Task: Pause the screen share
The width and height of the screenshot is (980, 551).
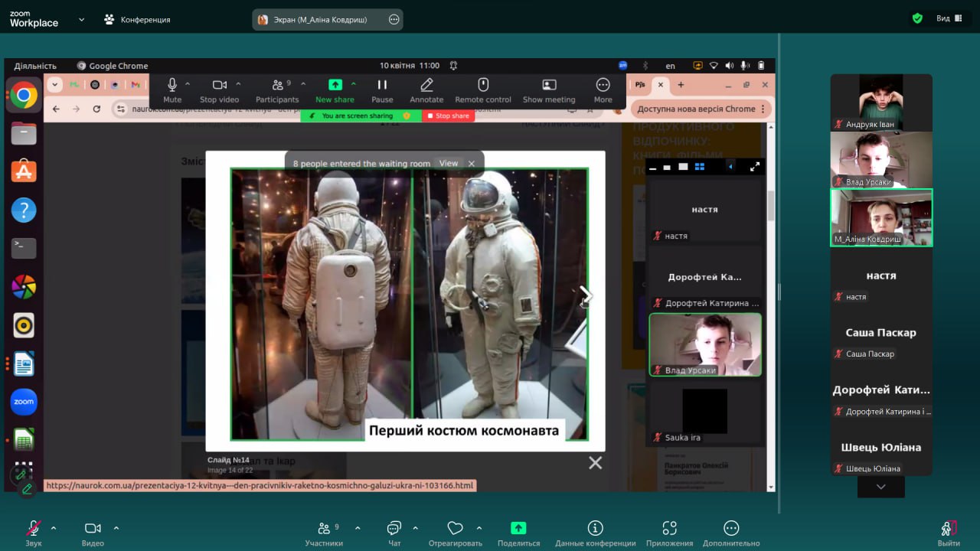Action: point(382,90)
